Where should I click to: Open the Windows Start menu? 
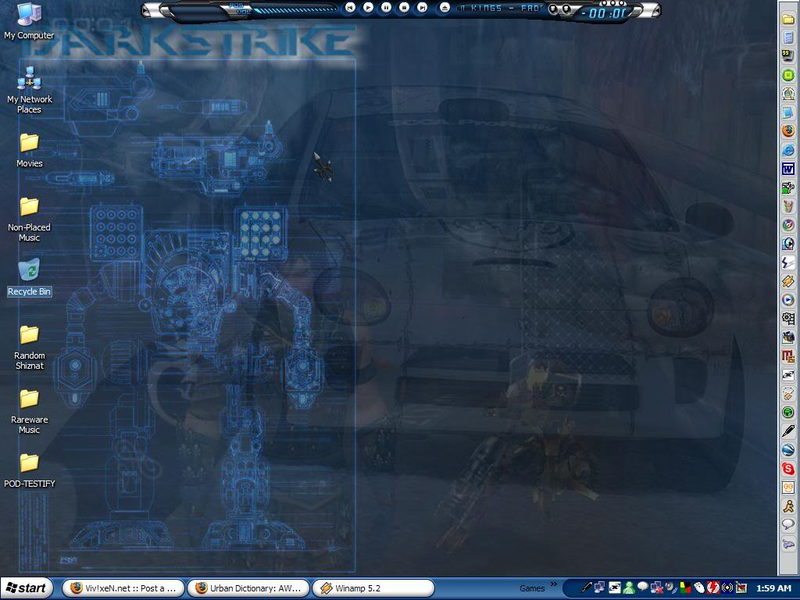(x=27, y=588)
